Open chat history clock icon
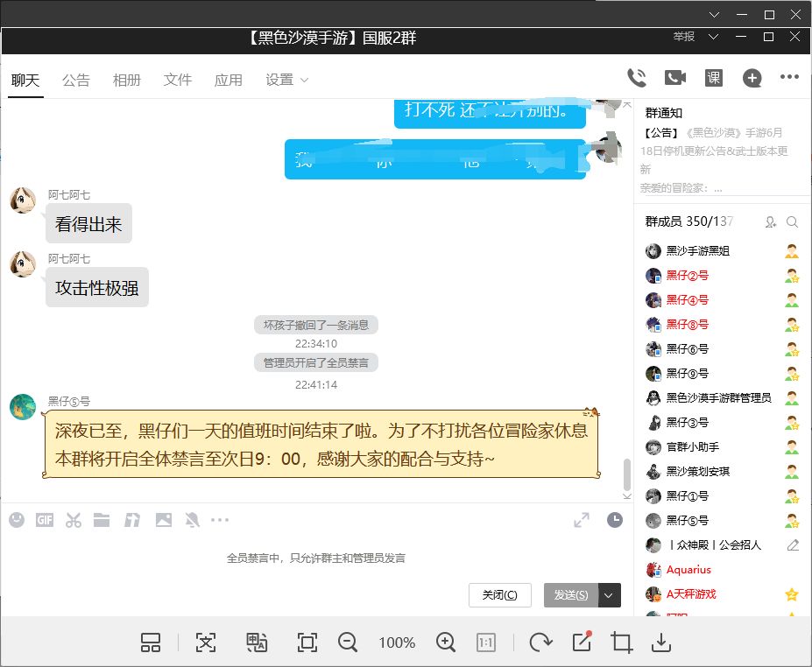 [x=615, y=520]
